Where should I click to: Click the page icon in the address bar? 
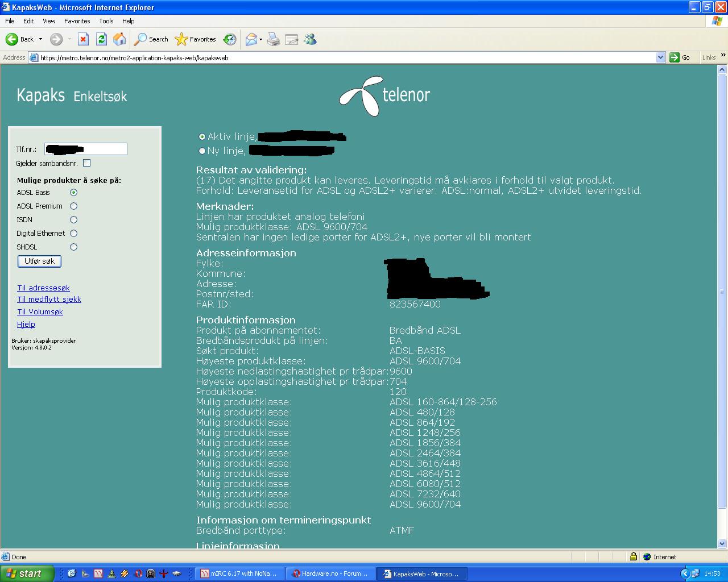click(34, 57)
